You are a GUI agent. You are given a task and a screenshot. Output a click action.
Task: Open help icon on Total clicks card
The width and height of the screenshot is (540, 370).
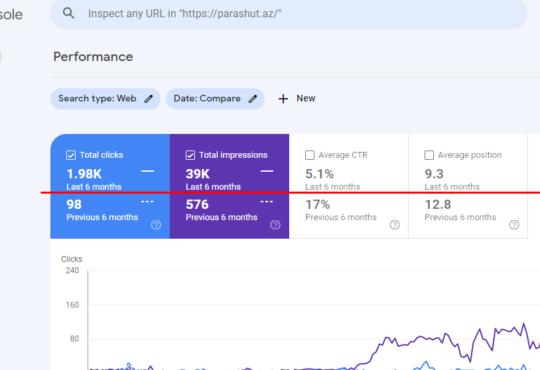(x=156, y=225)
